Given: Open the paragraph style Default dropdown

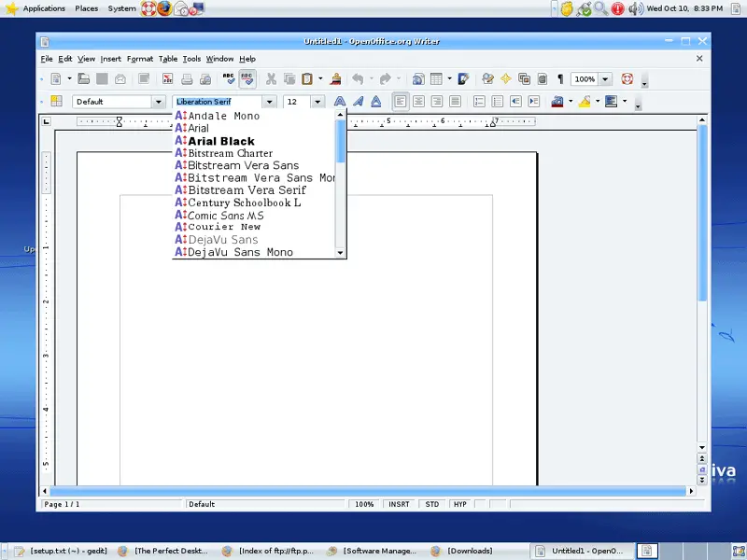Looking at the screenshot, I should pos(158,102).
